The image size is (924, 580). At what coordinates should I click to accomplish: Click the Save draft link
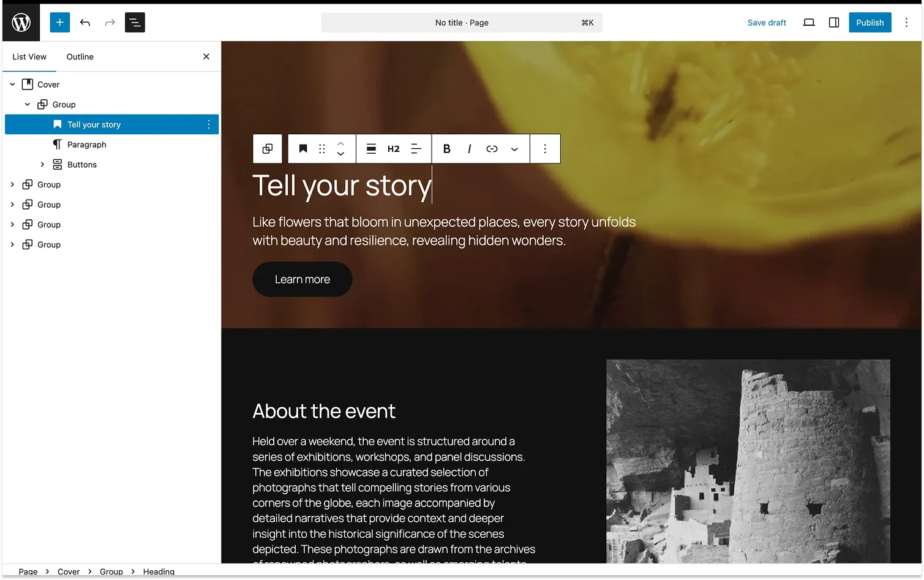[767, 22]
